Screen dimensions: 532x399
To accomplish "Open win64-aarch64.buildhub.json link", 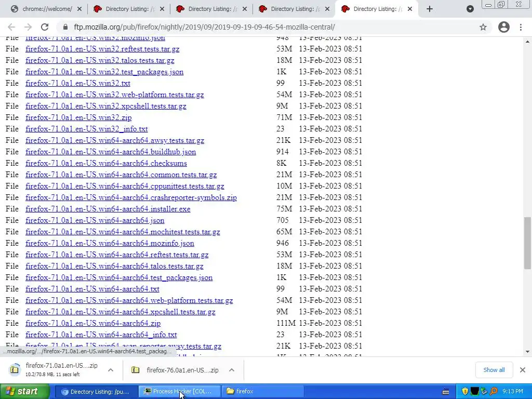I will [x=111, y=152].
